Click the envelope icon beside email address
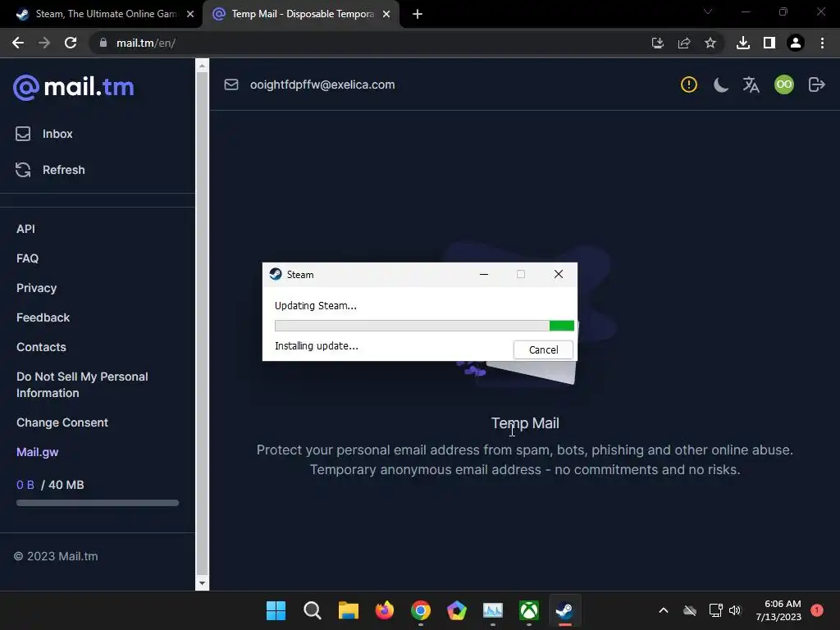The width and height of the screenshot is (840, 630). pos(231,84)
